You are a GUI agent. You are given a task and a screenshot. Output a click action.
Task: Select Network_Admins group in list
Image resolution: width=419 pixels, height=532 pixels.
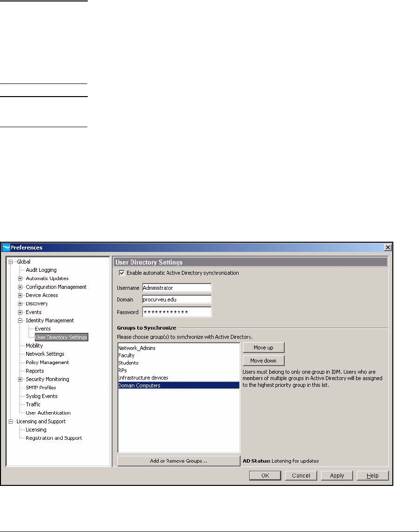tap(178, 348)
